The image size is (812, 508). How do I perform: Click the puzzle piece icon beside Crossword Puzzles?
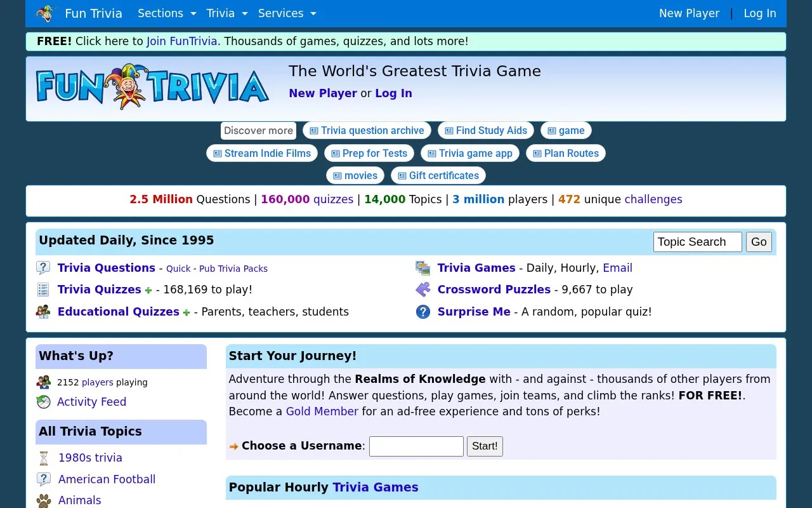pyautogui.click(x=423, y=290)
